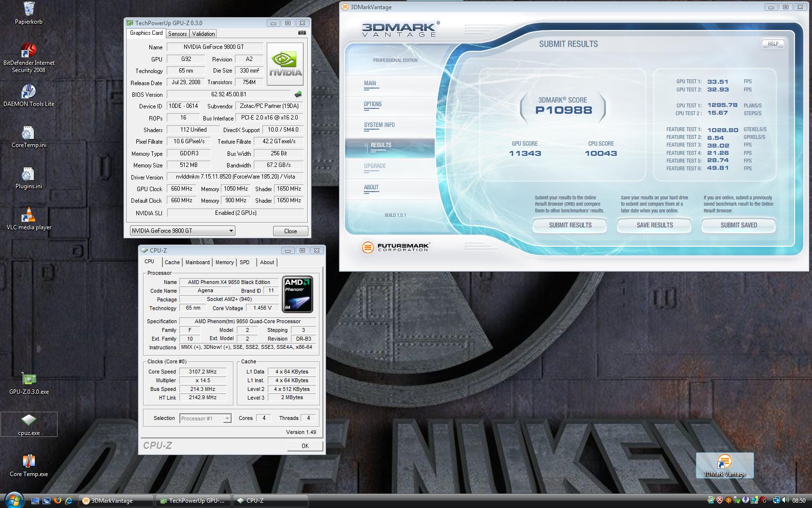Image resolution: width=812 pixels, height=508 pixels.
Task: Select the CPU tab in CPU-Z
Action: (150, 262)
